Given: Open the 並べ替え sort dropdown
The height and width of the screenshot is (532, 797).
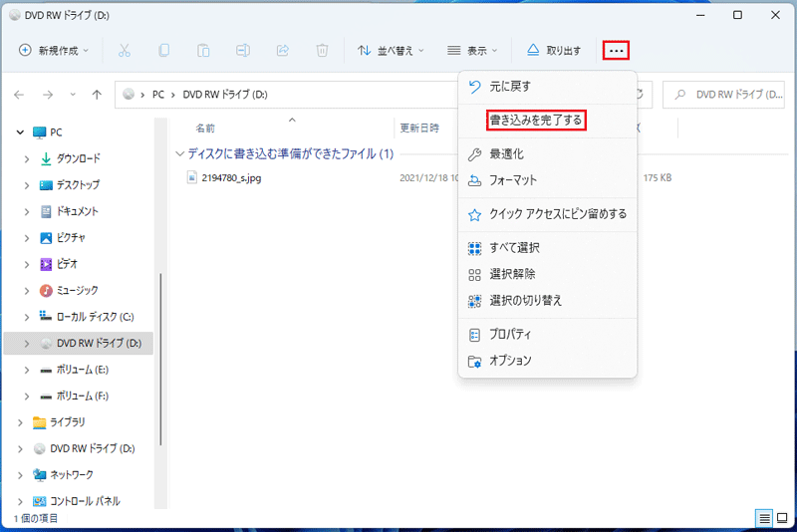Looking at the screenshot, I should (391, 50).
